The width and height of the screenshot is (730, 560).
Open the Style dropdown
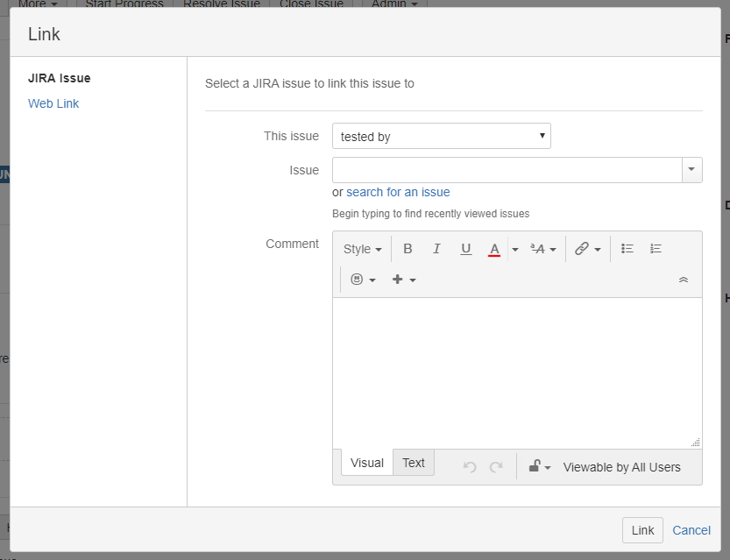(x=362, y=249)
